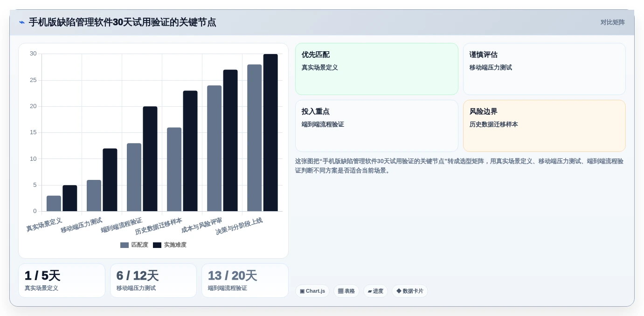Click the 匹配度 bar for 成本与风险评审
Screen dimensions: 644x316
tap(214, 149)
